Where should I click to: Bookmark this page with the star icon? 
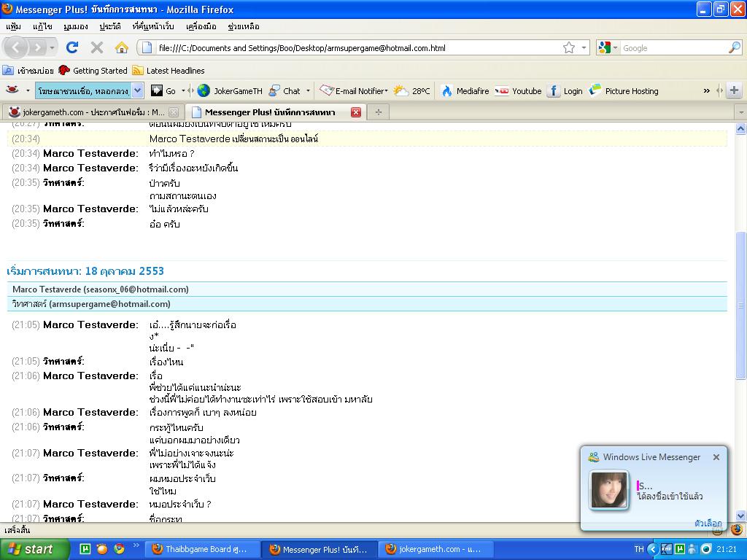click(568, 47)
